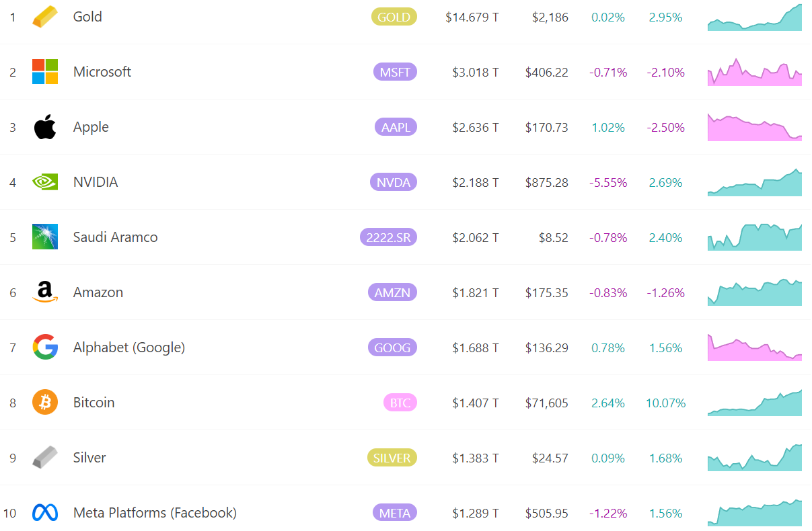This screenshot has height=531, width=812.
Task: Click the Silver bar icon
Action: [45, 458]
